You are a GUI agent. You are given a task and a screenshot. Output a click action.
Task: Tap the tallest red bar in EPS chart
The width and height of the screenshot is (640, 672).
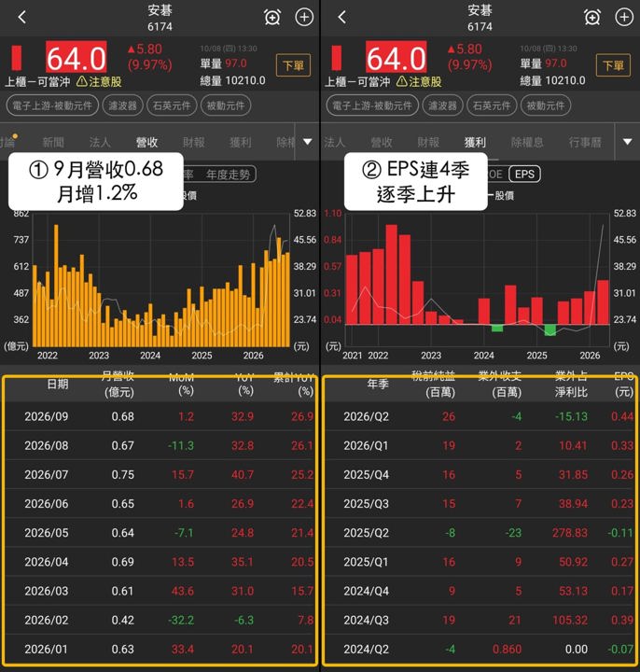[392, 274]
